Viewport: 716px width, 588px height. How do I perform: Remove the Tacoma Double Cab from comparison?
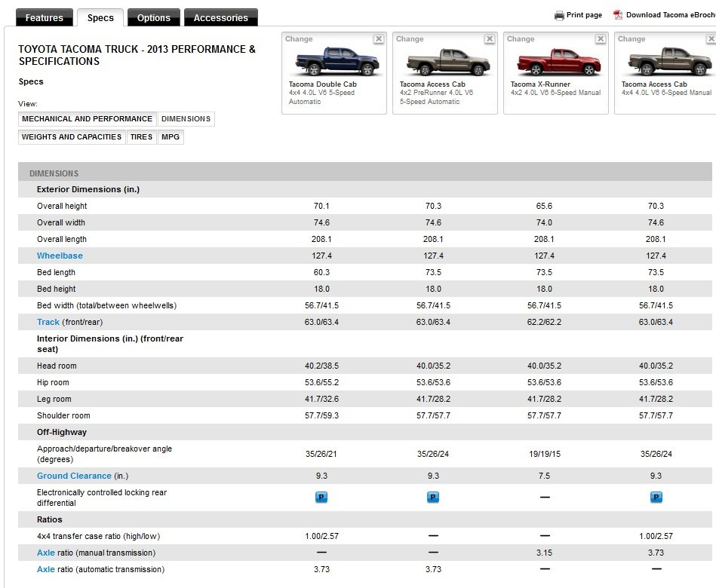379,39
